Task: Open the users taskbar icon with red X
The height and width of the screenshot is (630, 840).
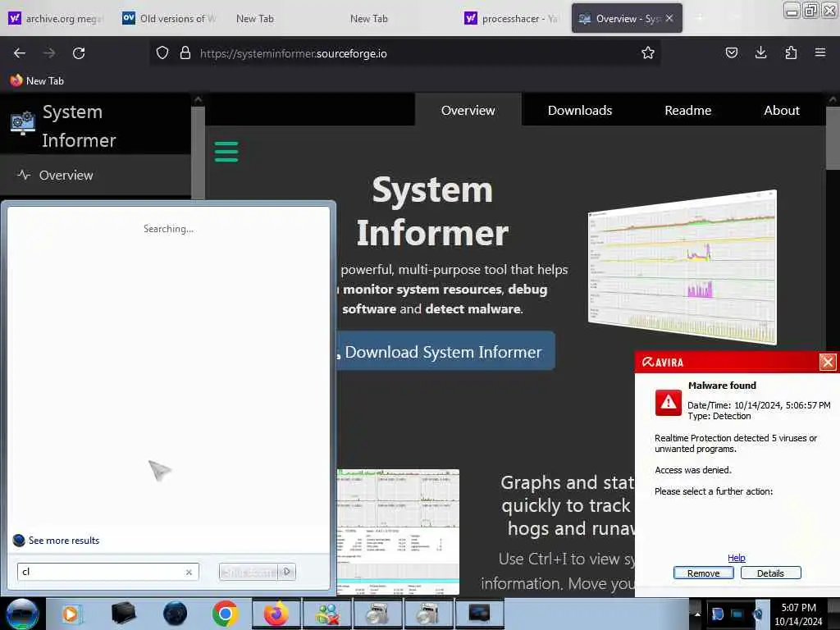Action: [326, 614]
